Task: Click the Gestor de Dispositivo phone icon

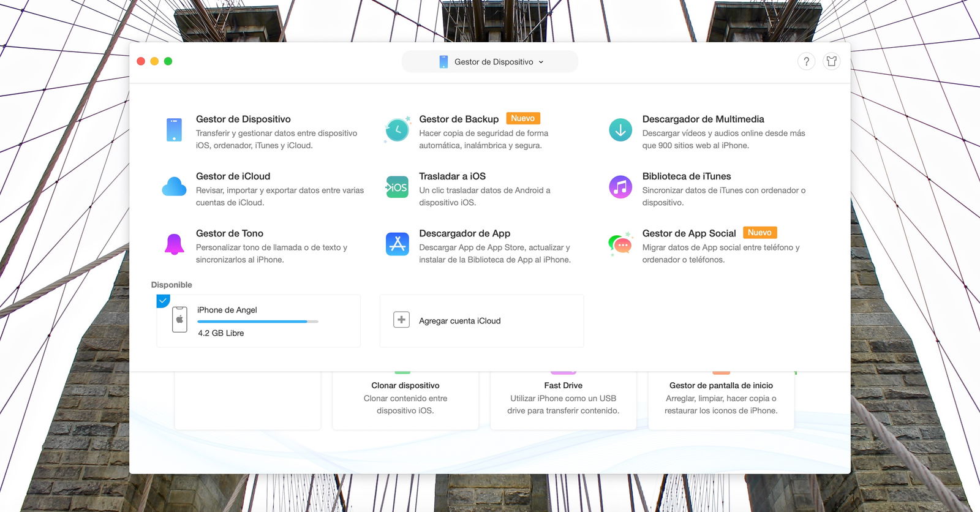Action: (174, 130)
